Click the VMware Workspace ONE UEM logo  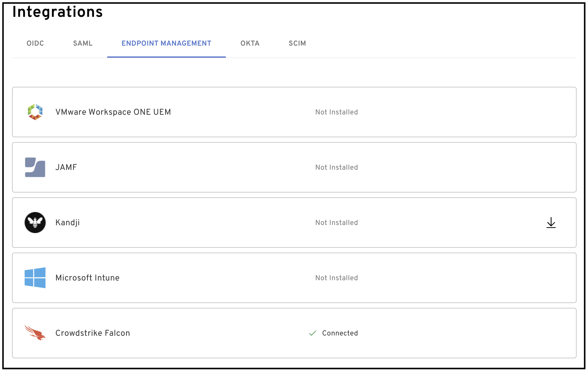[x=35, y=112]
